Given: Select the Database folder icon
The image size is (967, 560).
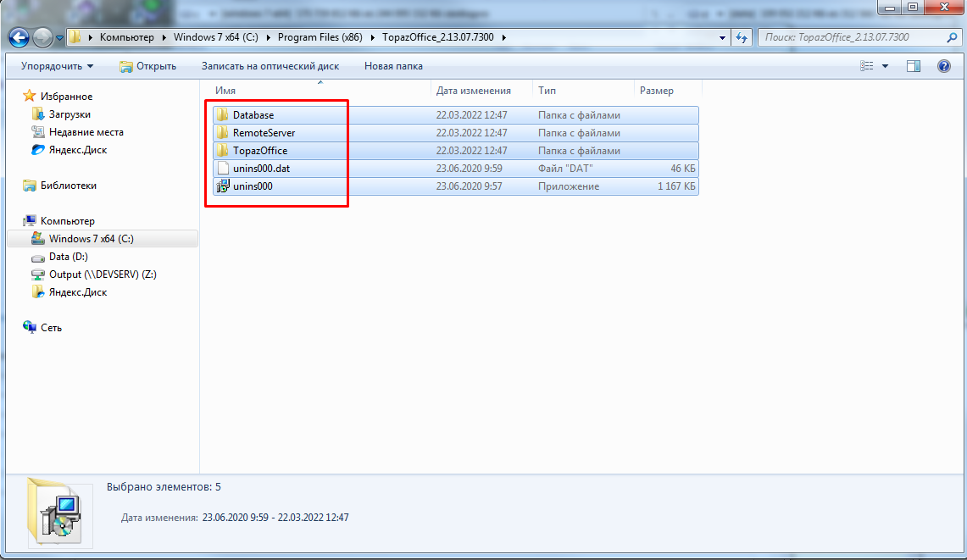Looking at the screenshot, I should point(223,114).
